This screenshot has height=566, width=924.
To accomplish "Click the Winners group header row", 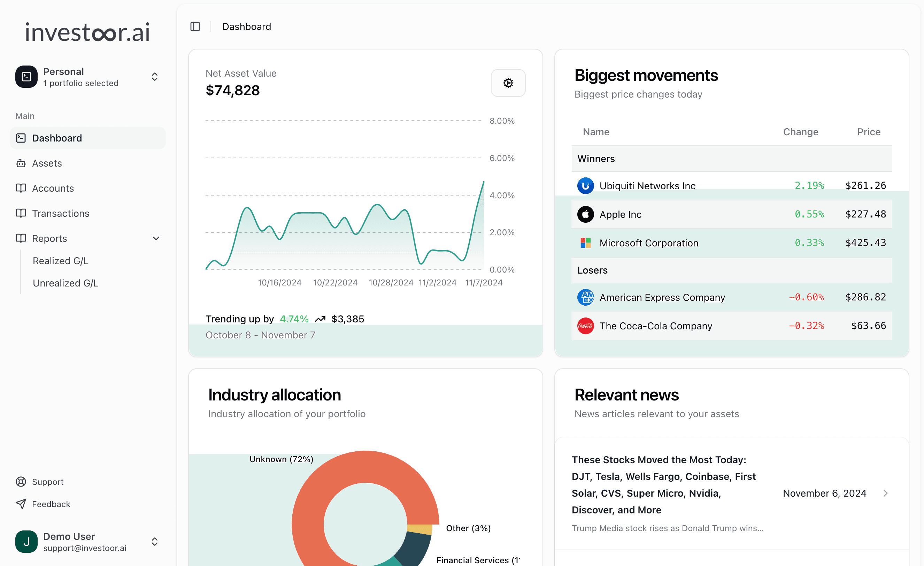I will coord(731,159).
